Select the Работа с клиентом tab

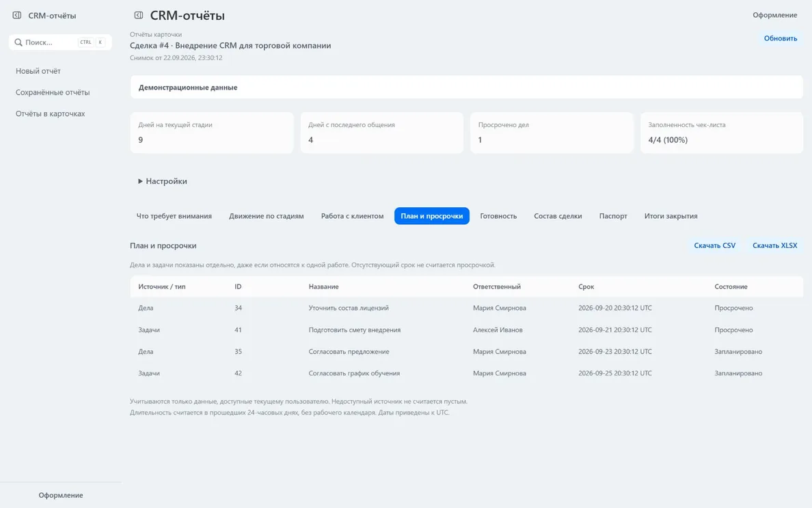[x=352, y=216]
